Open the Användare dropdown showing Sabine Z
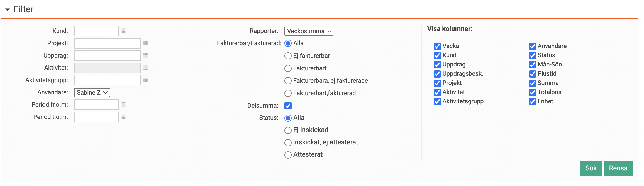This screenshot has width=644, height=186. pyautogui.click(x=92, y=92)
